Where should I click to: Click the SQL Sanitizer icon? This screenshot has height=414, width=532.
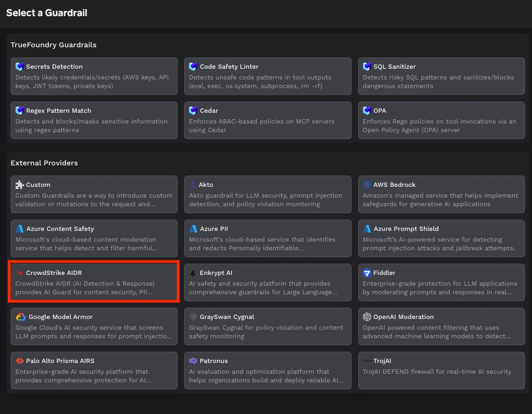click(x=367, y=67)
